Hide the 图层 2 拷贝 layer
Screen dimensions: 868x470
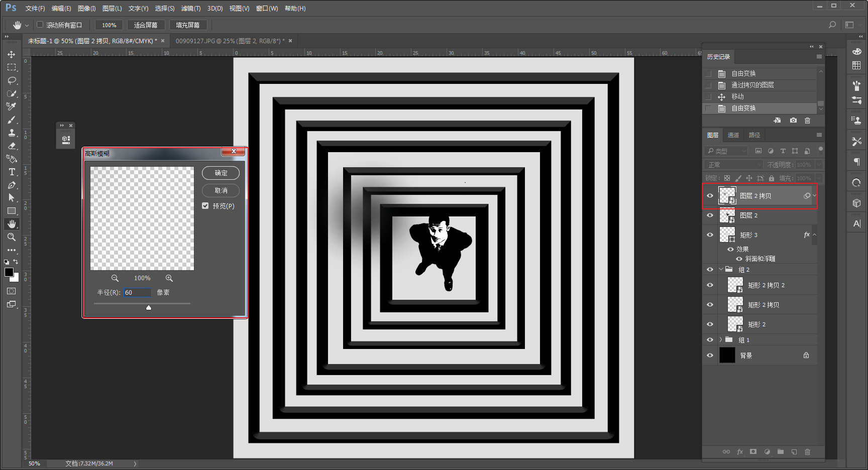pos(710,196)
